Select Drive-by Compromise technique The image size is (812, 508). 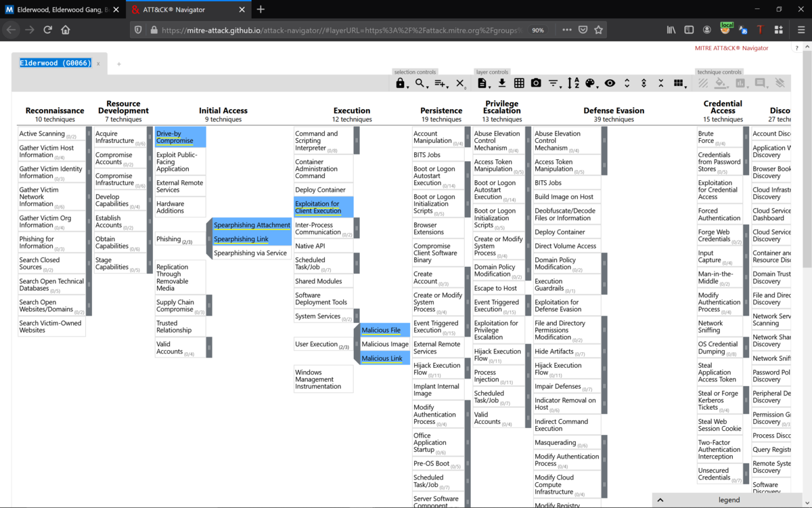coord(180,137)
